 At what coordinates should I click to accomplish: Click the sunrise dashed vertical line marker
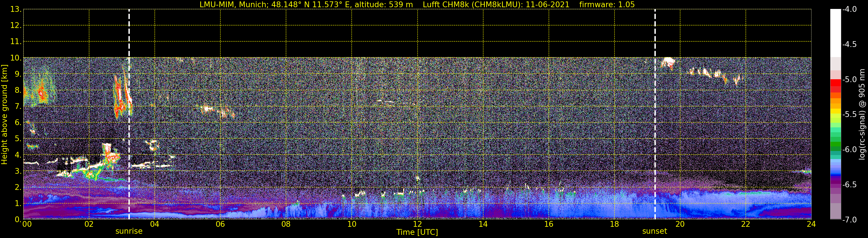click(x=129, y=114)
